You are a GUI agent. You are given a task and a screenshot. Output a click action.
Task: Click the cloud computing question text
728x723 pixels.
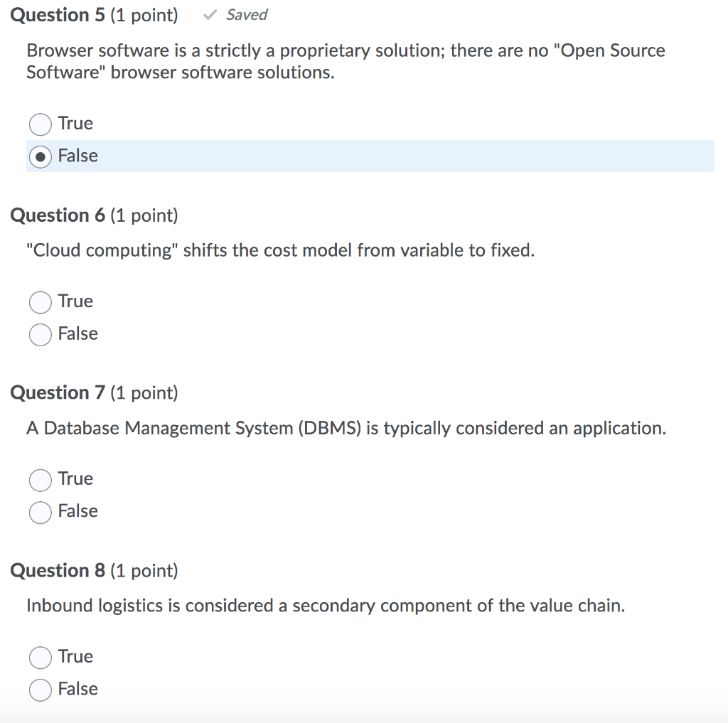click(281, 250)
